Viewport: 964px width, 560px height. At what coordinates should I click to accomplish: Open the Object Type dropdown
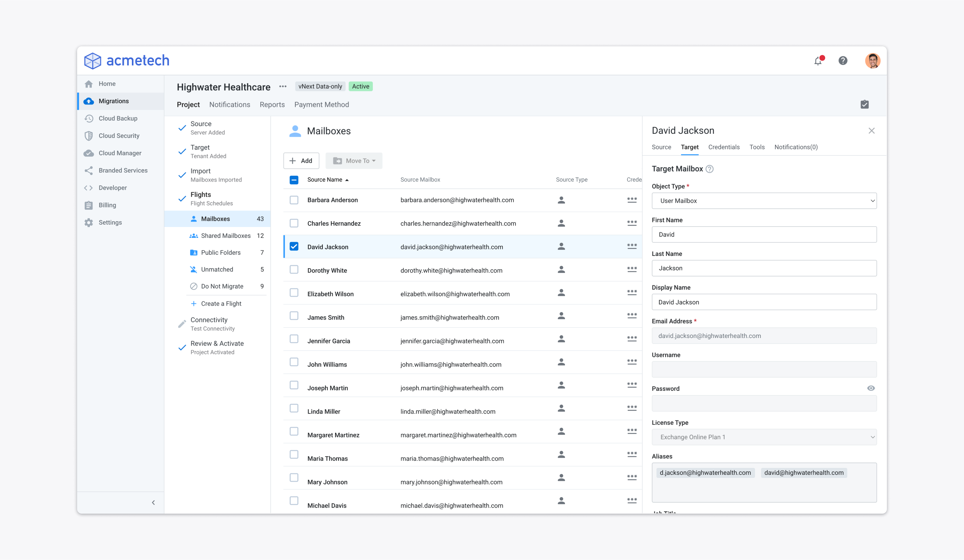coord(764,201)
